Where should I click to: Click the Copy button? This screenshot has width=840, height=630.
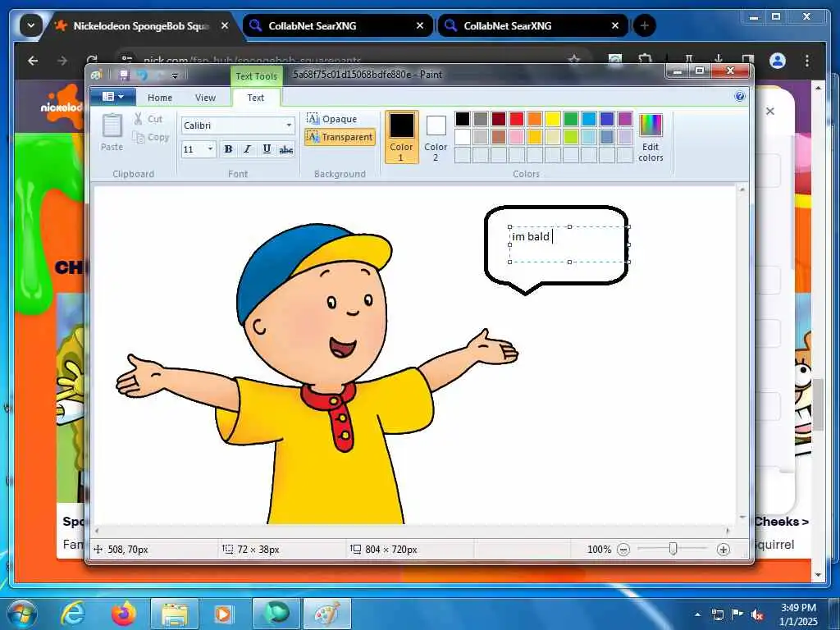[151, 137]
